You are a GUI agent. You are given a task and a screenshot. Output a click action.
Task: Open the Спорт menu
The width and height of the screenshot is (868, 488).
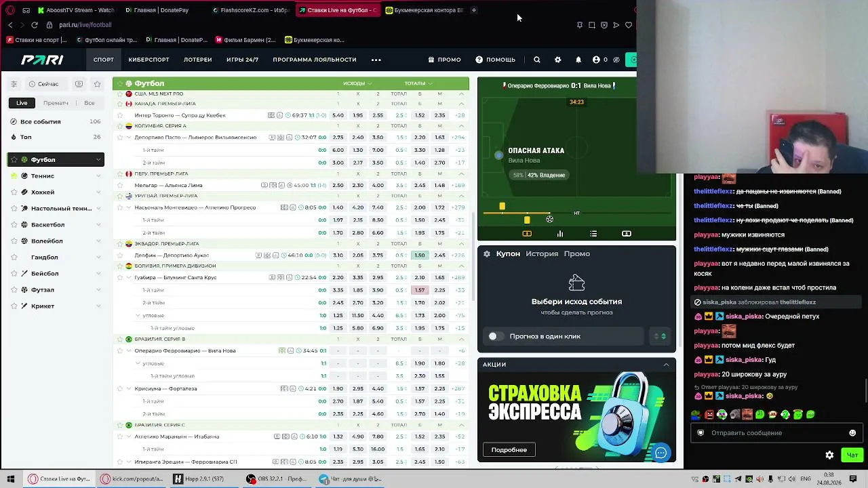(104, 60)
